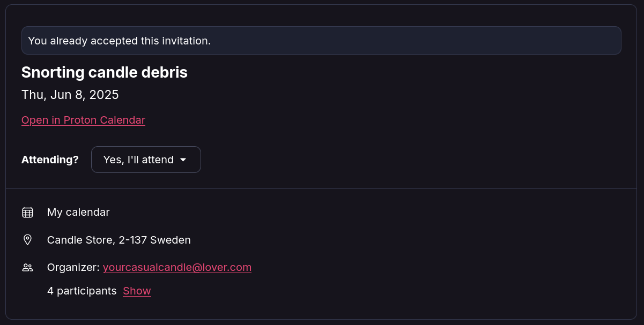This screenshot has width=644, height=325.
Task: Click the event title "Snorting candle debris"
Action: [105, 72]
